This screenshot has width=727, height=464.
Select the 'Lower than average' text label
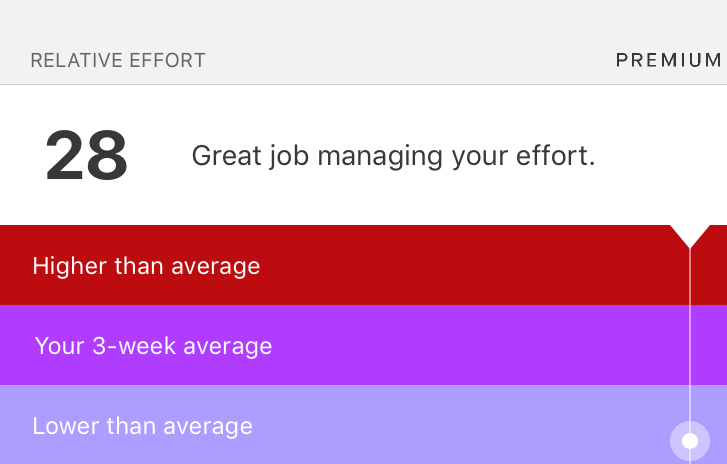coord(142,426)
